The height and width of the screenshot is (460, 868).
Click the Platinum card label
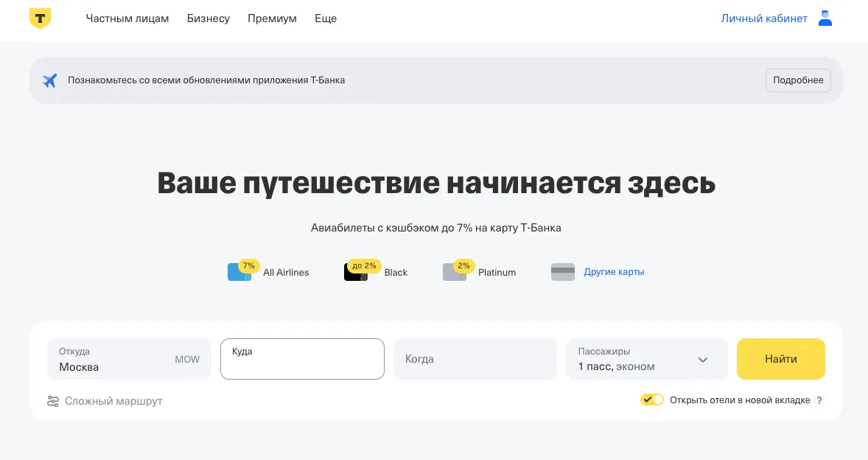click(497, 272)
